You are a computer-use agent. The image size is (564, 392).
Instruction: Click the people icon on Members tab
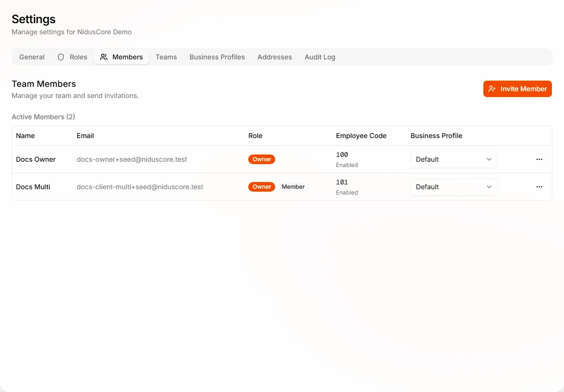tap(104, 57)
